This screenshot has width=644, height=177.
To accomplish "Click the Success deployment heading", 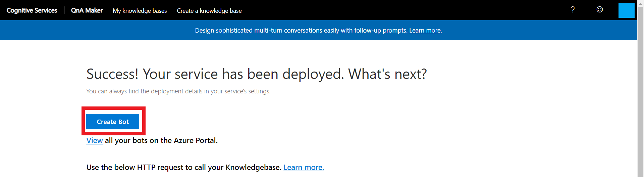I will [x=256, y=74].
